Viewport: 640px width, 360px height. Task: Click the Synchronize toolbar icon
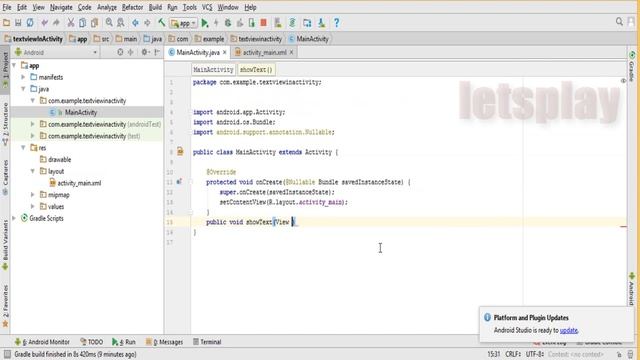30,23
